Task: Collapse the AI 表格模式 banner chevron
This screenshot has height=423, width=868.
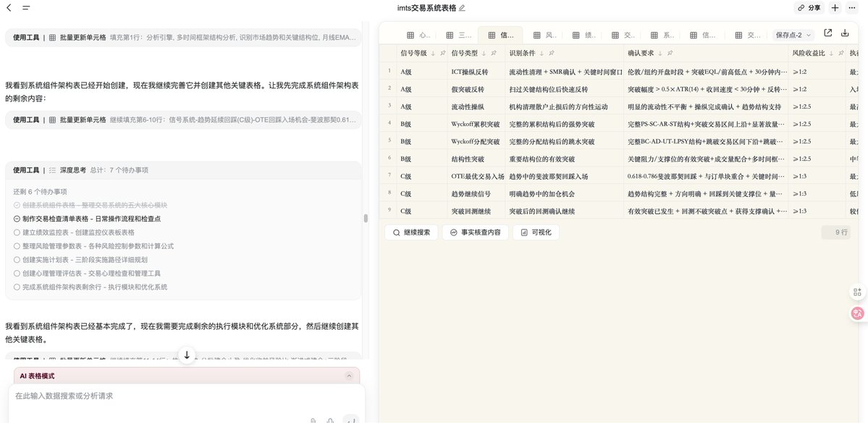Action: coord(349,376)
